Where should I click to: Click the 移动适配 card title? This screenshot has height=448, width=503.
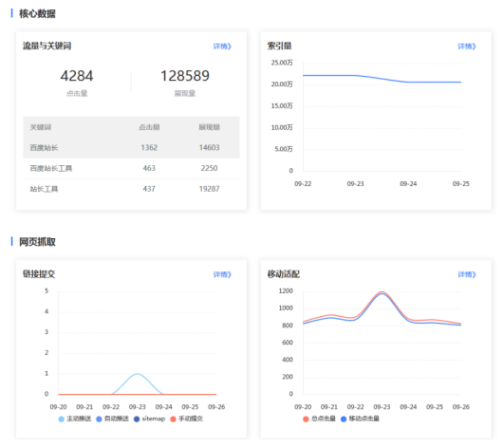coord(284,273)
